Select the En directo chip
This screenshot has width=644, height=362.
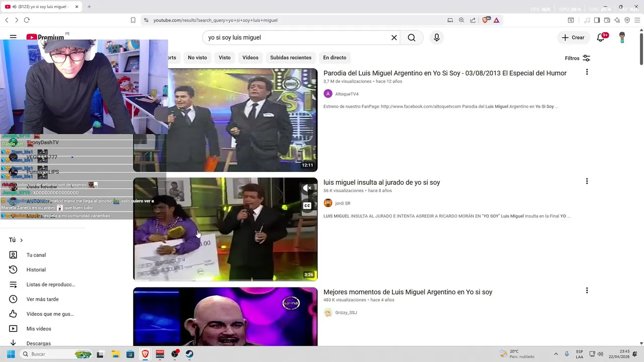(x=335, y=57)
